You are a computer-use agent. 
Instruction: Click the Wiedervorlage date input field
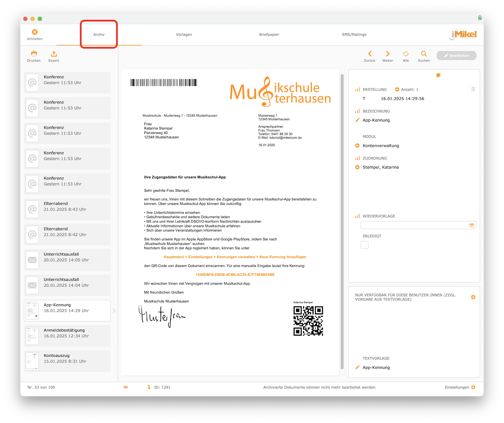pos(419,225)
